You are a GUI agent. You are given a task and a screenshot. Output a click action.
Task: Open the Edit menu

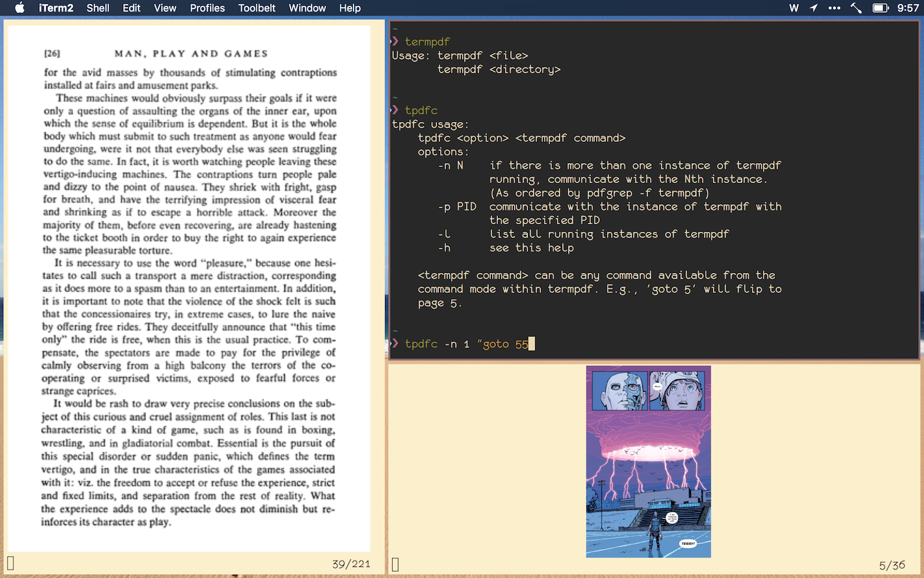[x=132, y=8]
